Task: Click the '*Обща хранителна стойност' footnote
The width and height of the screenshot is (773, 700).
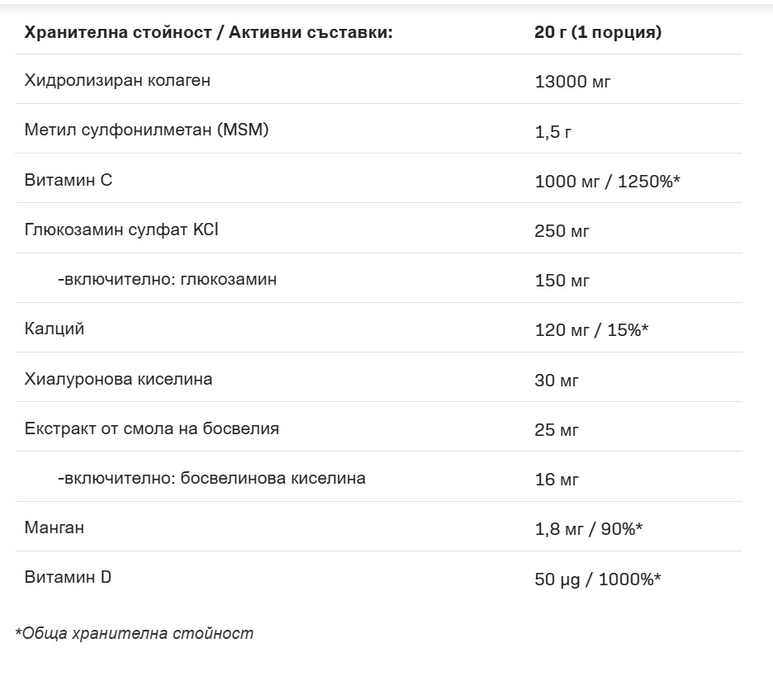Action: pos(135,633)
